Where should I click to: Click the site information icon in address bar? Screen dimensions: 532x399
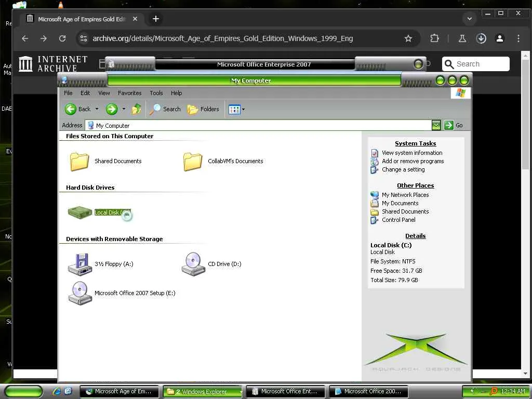coord(84,38)
